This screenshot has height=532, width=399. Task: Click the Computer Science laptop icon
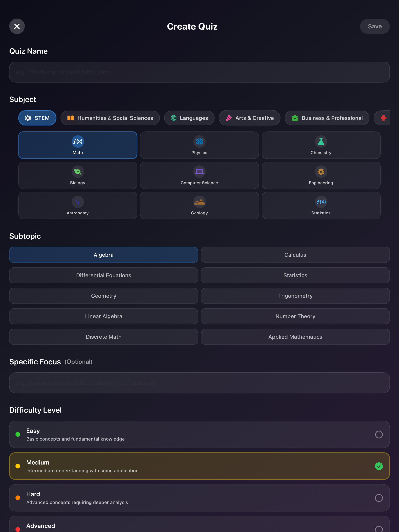pos(199,171)
